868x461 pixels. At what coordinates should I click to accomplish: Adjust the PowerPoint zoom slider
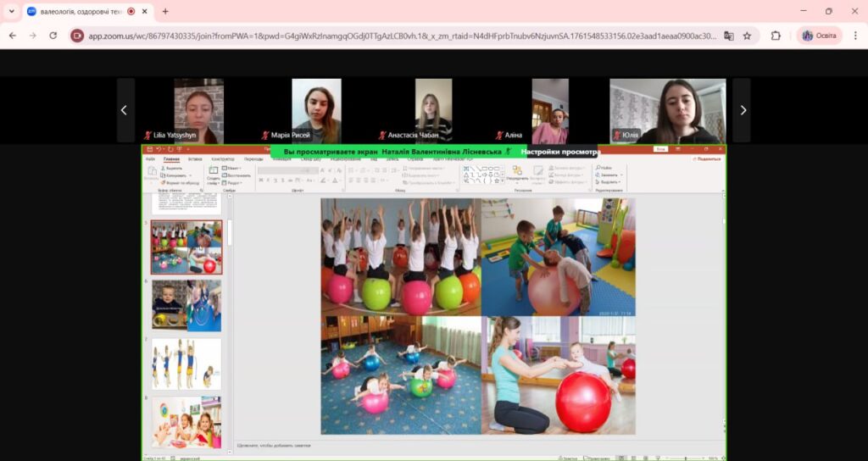685,458
